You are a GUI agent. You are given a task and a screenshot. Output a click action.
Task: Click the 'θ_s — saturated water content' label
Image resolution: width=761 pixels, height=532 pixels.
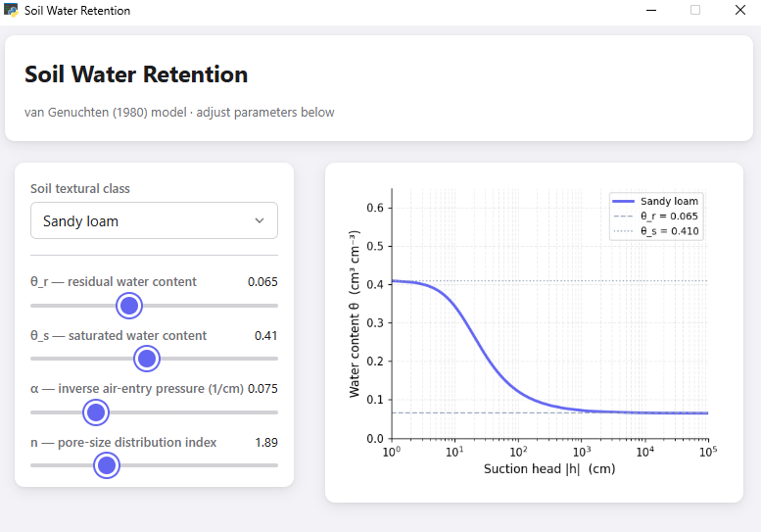pos(119,336)
